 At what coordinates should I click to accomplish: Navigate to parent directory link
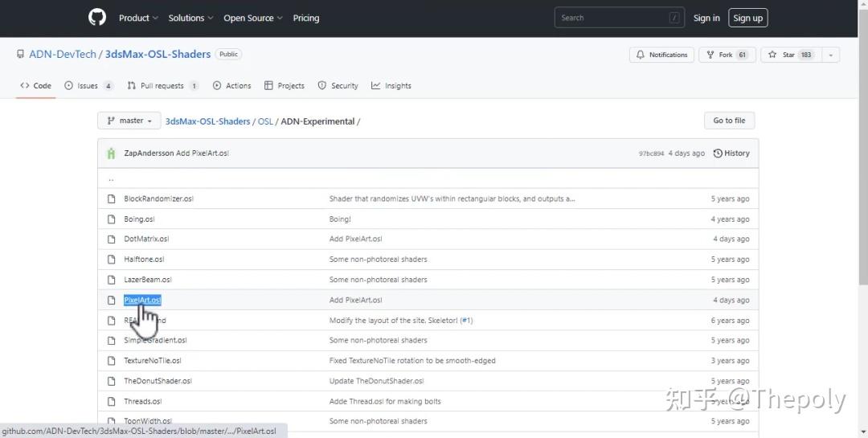coord(111,178)
